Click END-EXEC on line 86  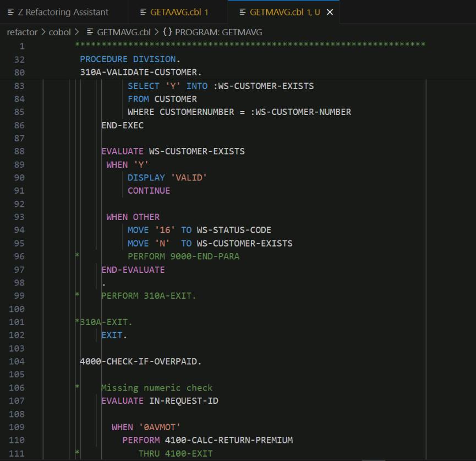point(122,125)
